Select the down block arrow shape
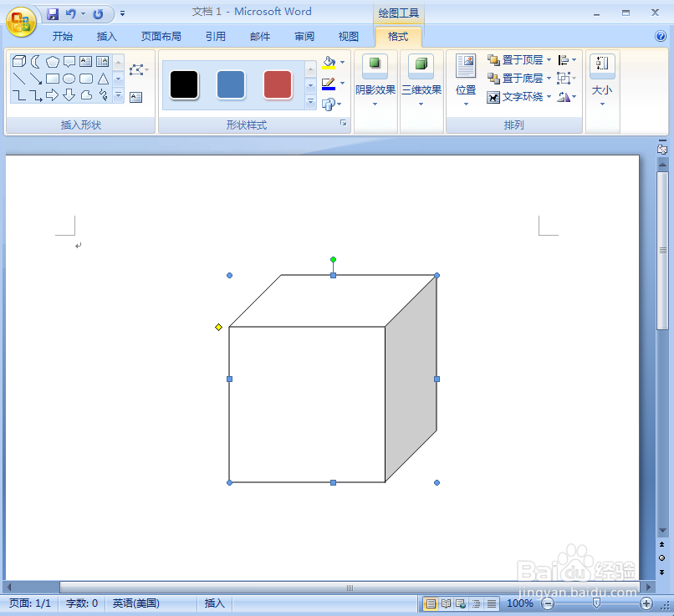 [x=69, y=95]
